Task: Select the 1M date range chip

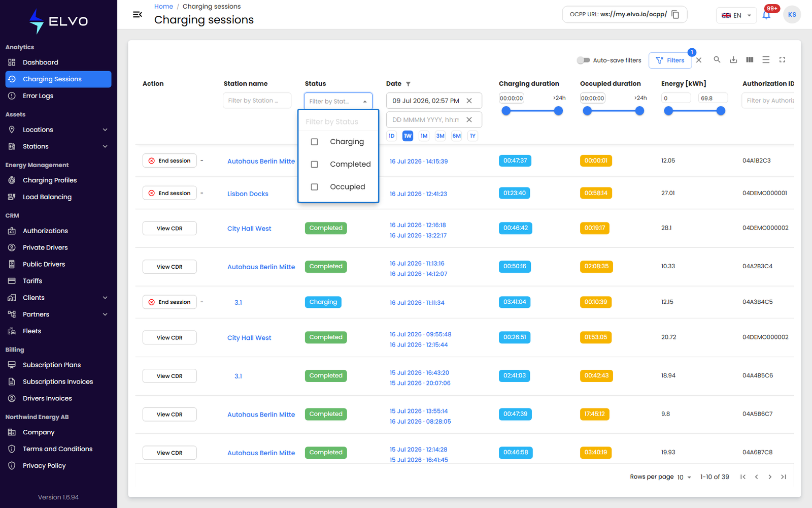Action: (424, 136)
